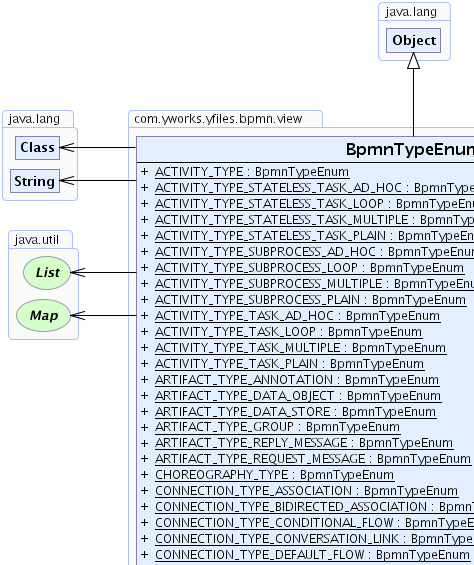The height and width of the screenshot is (565, 474).
Task: Open ACTIVITY_TYPE_TASK_PLAIN field link
Action: [289, 364]
